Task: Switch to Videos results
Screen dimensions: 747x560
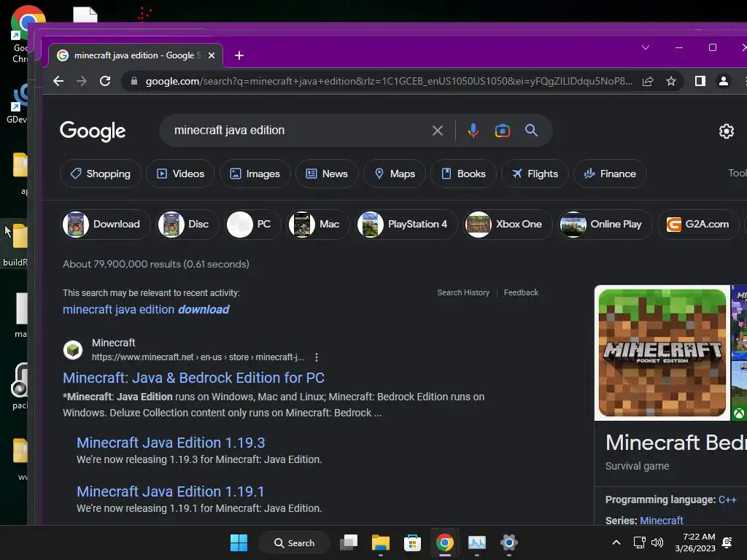Action: (181, 174)
